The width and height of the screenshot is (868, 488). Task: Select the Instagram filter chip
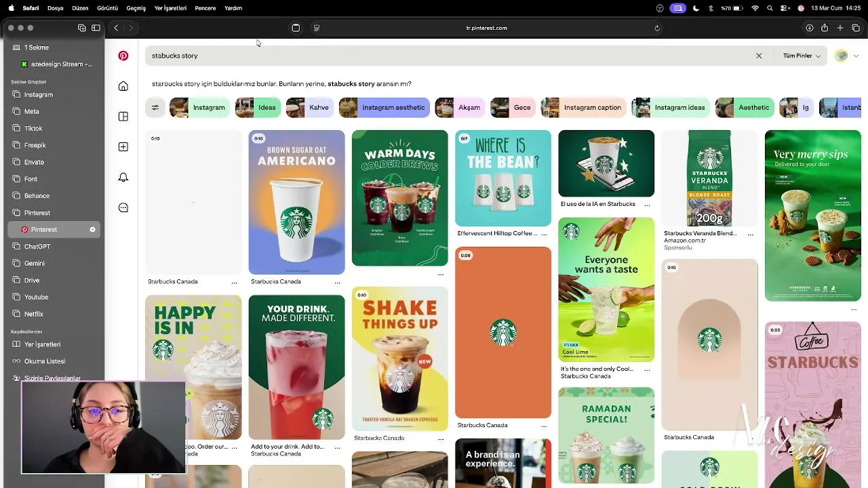click(x=198, y=108)
